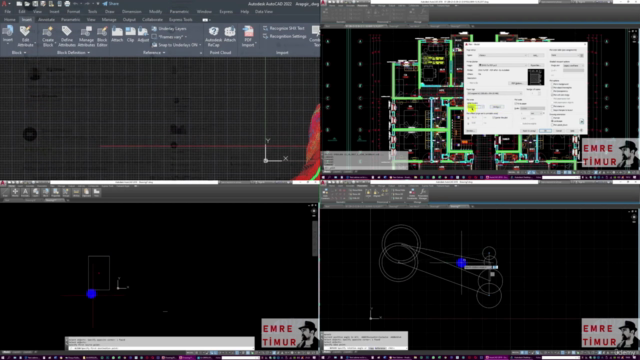Switch to the Annotate ribbon tab

[x=46, y=20]
